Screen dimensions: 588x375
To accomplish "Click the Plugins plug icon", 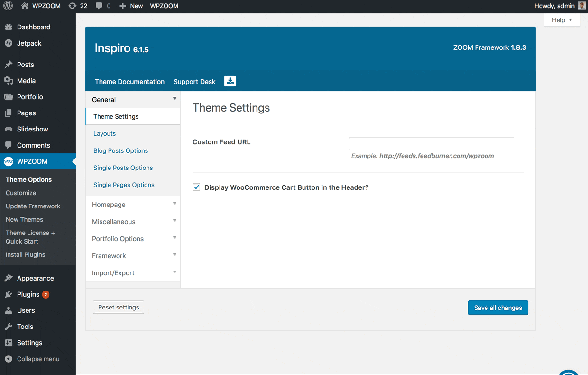I will [x=9, y=294].
